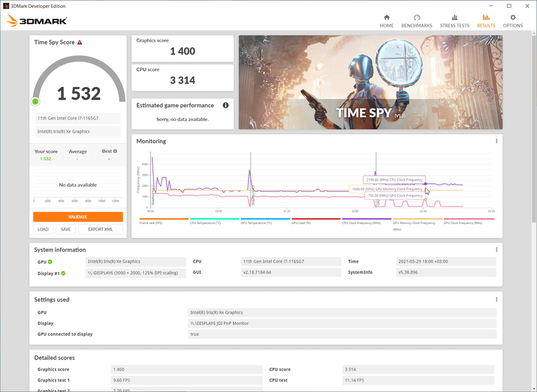The width and height of the screenshot is (537, 392).
Task: Click the Time Spy Score warning triangle
Action: (80, 42)
